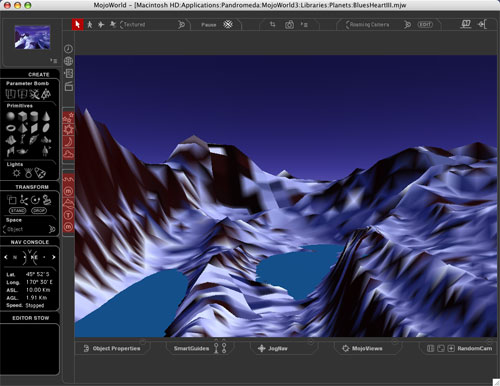
Task: Select the arrow pointer tool
Action: coord(77,24)
